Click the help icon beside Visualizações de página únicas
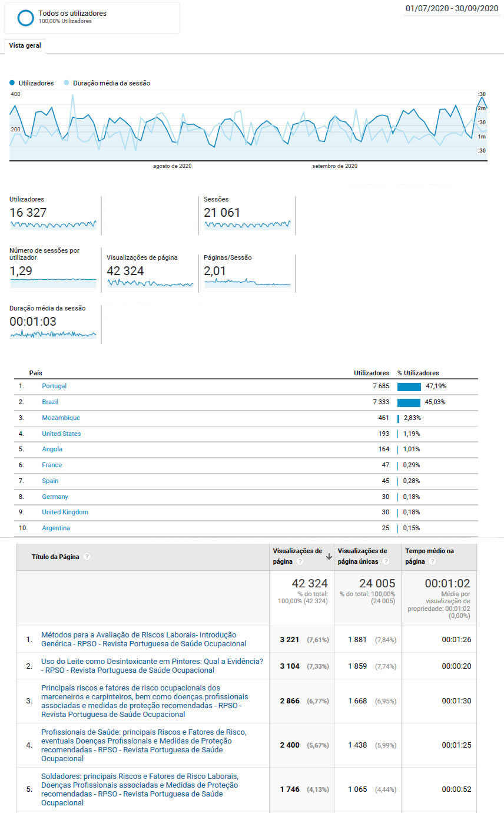This screenshot has width=504, height=813. (x=386, y=562)
